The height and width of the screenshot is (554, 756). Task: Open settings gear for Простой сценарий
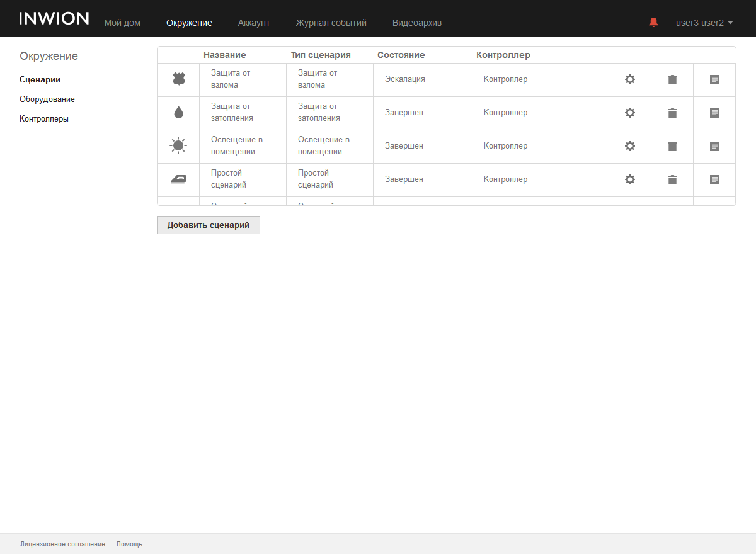pos(629,179)
